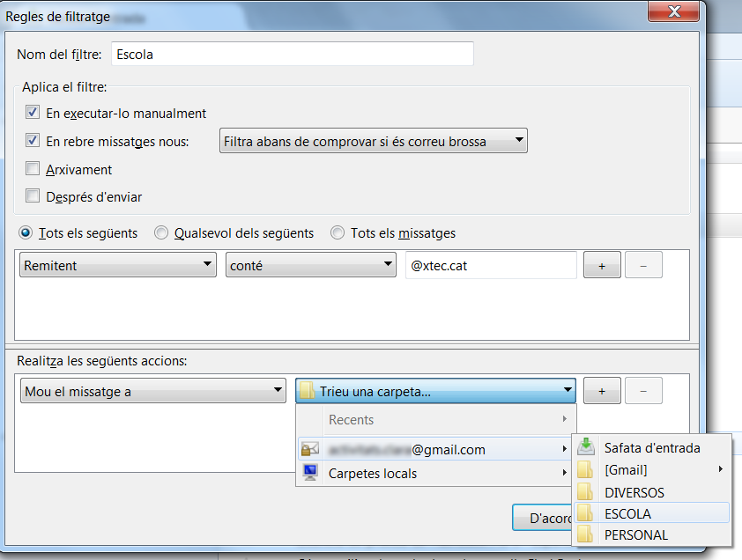Click the Gmail account mail icon

309,449
